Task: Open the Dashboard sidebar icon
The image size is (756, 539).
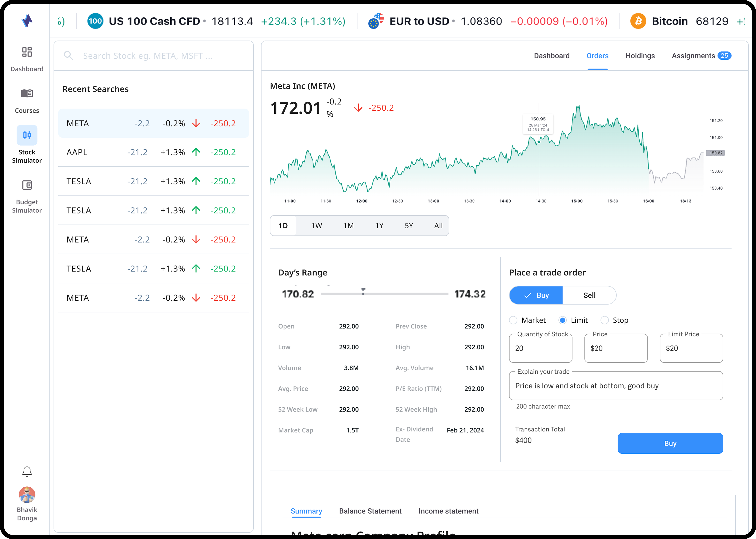Action: 27,52
